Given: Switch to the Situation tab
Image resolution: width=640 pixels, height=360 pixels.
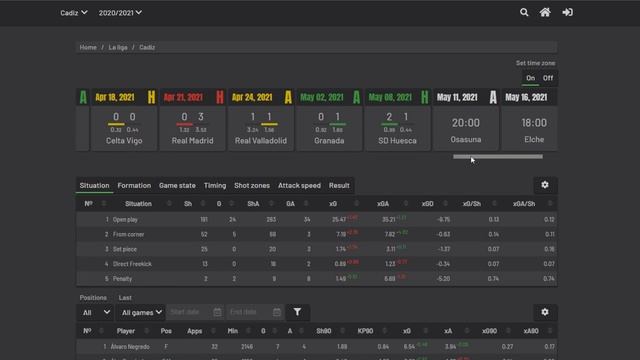Looking at the screenshot, I should [x=94, y=185].
